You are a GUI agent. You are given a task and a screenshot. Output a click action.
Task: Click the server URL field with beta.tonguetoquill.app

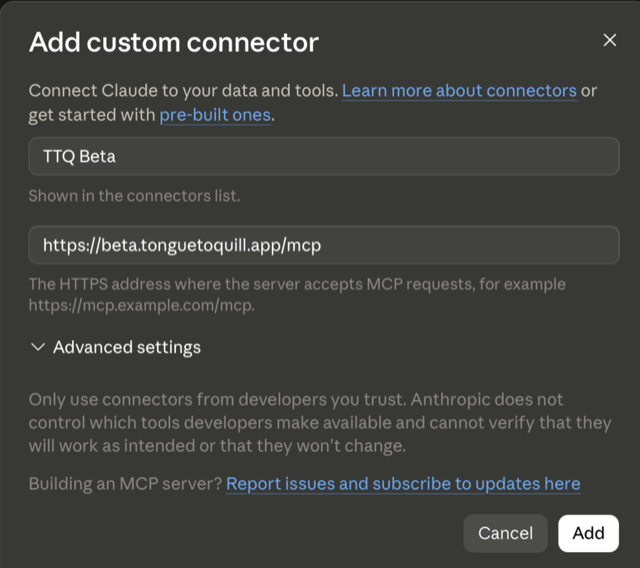click(324, 245)
